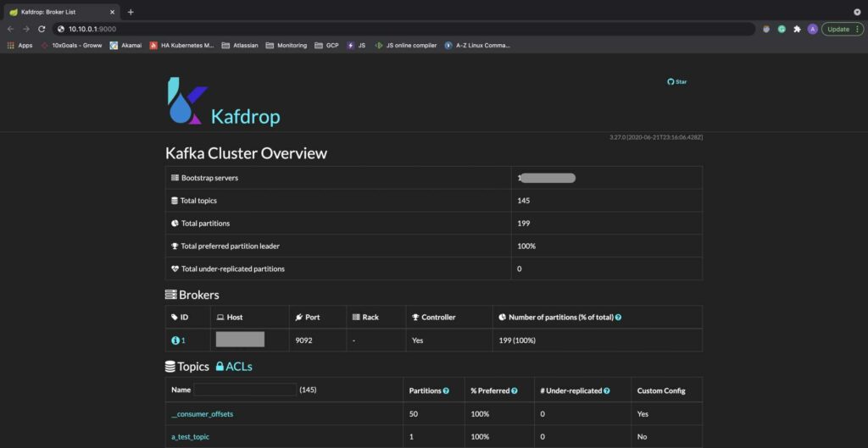
Task: Click total partitions value 199
Action: point(524,224)
